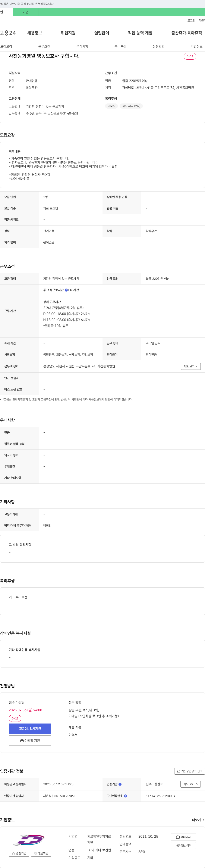Jump to 근무조건 section tab
This screenshot has height=868, width=205.
coord(44,47)
